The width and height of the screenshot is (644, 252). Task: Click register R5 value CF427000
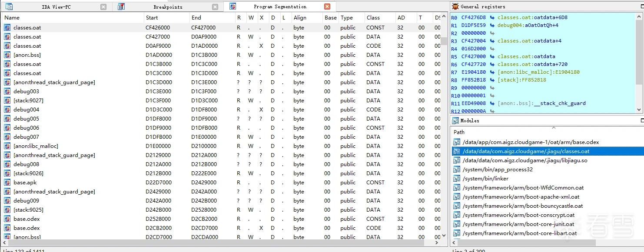pos(474,56)
